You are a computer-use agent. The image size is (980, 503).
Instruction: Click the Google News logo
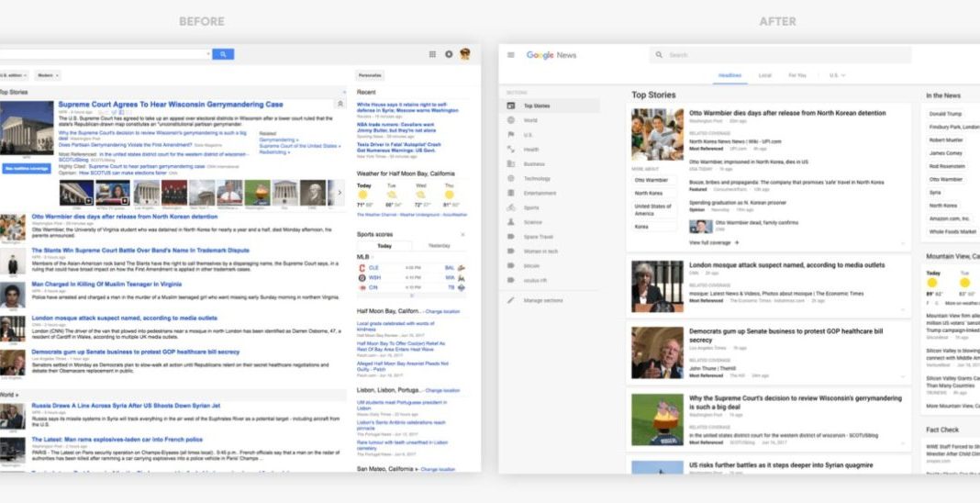point(551,55)
